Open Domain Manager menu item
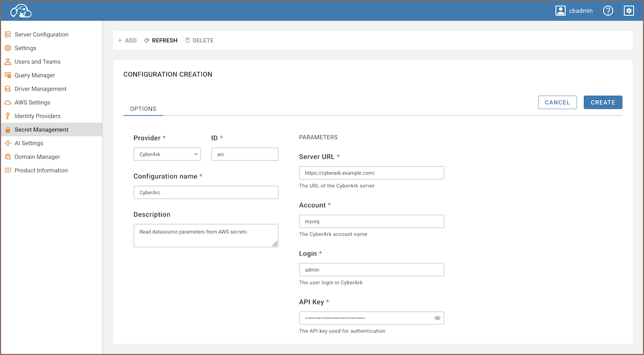This screenshot has width=644, height=355. pyautogui.click(x=37, y=157)
